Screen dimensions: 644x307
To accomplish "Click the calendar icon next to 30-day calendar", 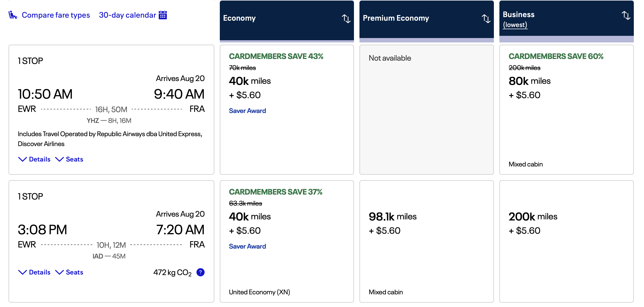I will pyautogui.click(x=163, y=15).
